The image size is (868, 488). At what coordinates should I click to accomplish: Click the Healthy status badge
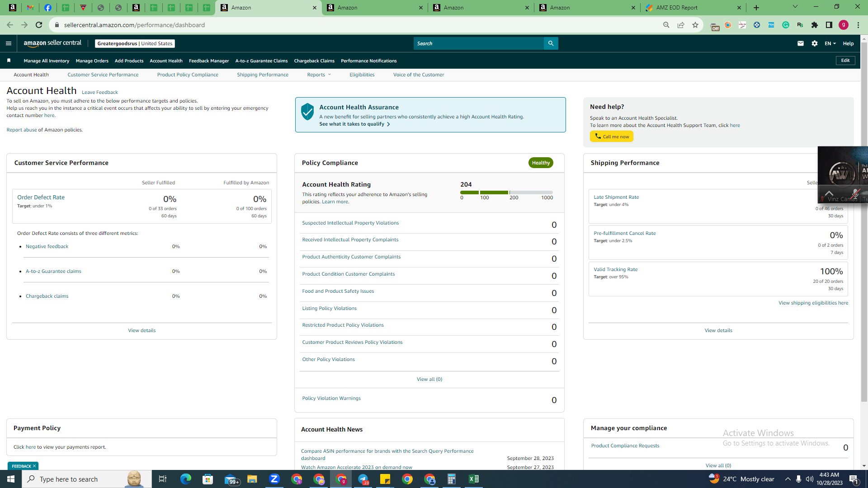(x=541, y=163)
